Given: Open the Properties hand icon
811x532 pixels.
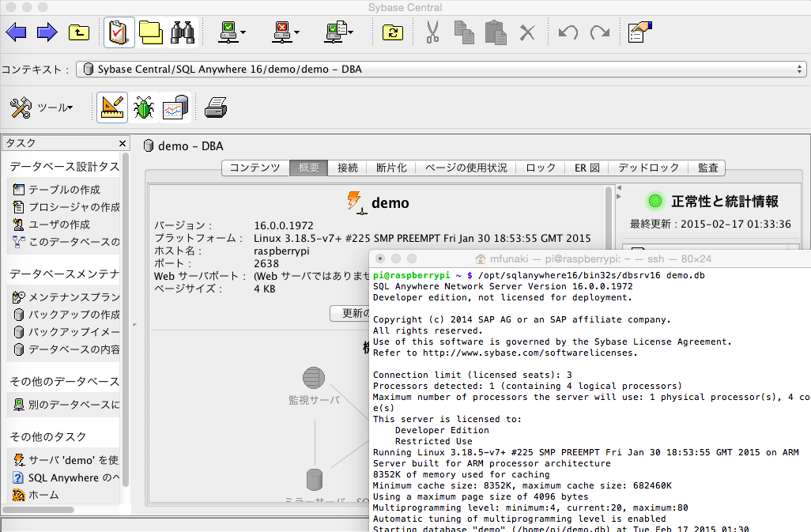Looking at the screenshot, I should [639, 32].
